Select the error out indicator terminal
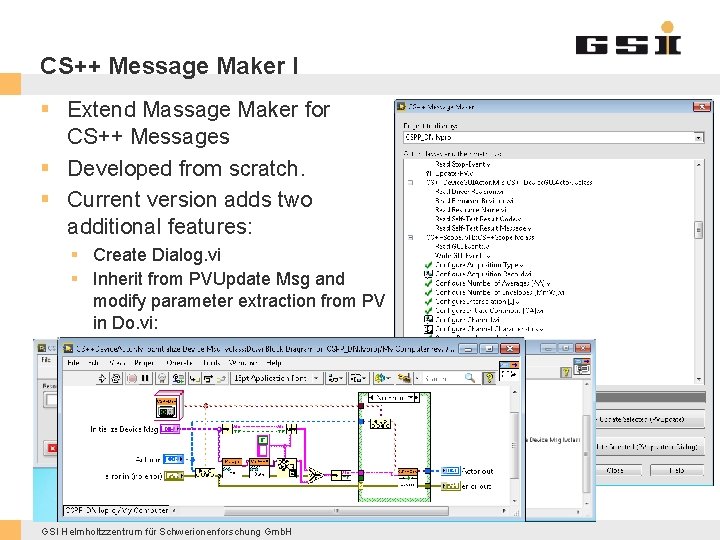 (x=450, y=486)
